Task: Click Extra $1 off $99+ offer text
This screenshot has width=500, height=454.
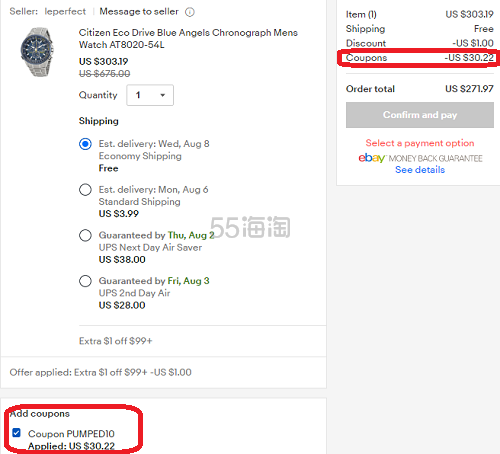Action: coord(116,341)
